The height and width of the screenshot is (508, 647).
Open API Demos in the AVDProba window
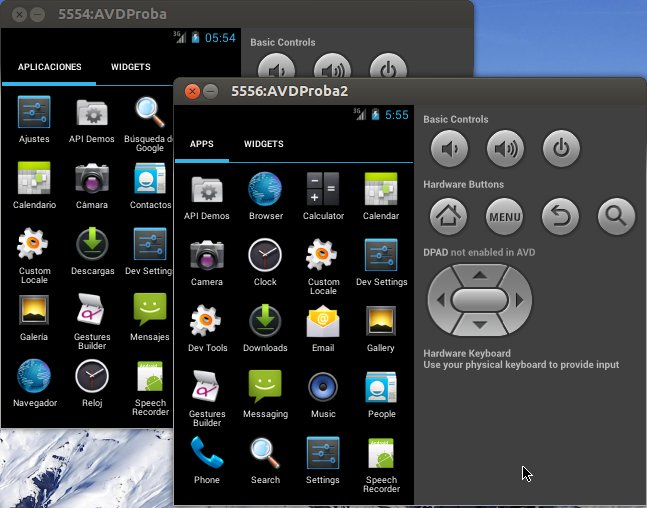click(92, 120)
